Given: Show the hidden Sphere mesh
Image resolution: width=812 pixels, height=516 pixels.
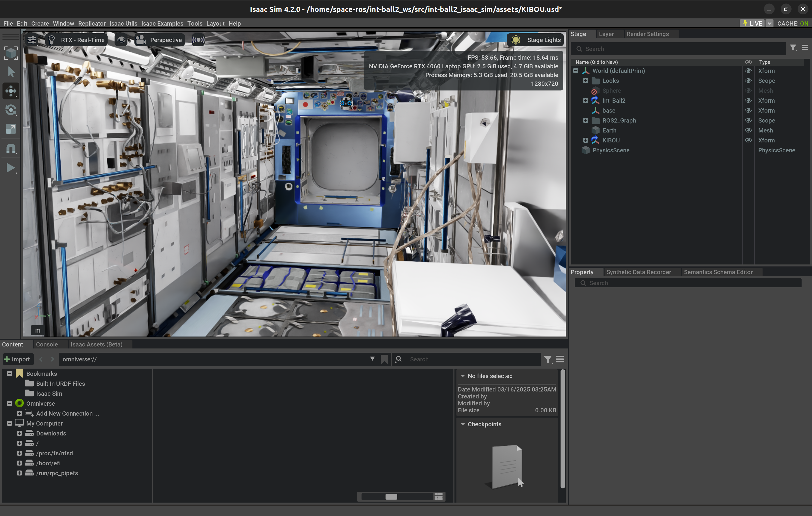Looking at the screenshot, I should [x=748, y=90].
